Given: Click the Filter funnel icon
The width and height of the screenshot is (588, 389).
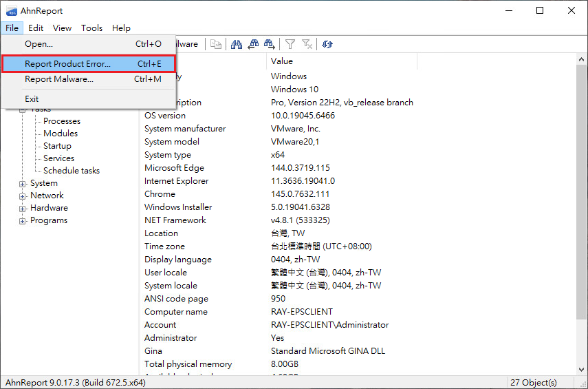Looking at the screenshot, I should point(290,44).
